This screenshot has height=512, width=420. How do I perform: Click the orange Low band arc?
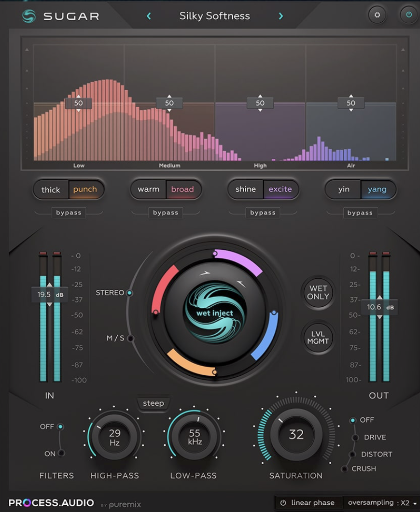(191, 363)
